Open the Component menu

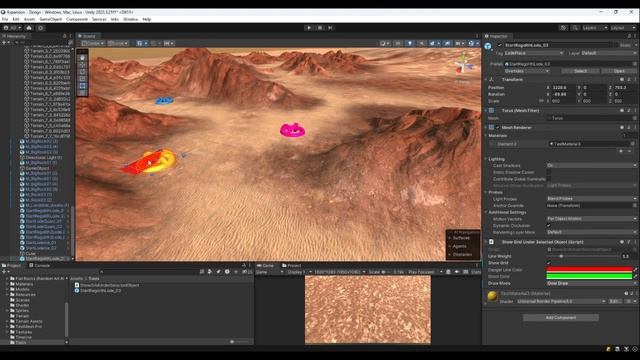click(77, 19)
